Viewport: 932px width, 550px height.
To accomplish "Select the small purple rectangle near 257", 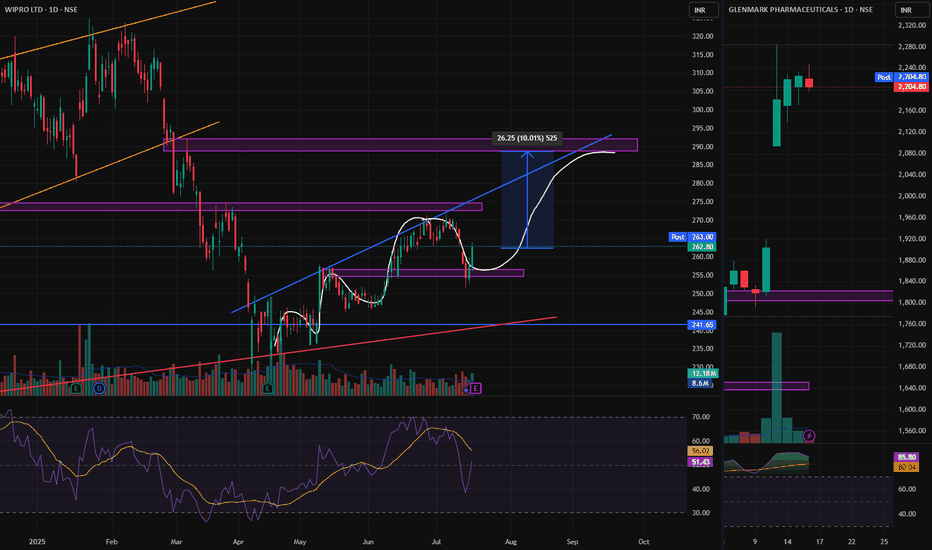I will pyautogui.click(x=426, y=273).
